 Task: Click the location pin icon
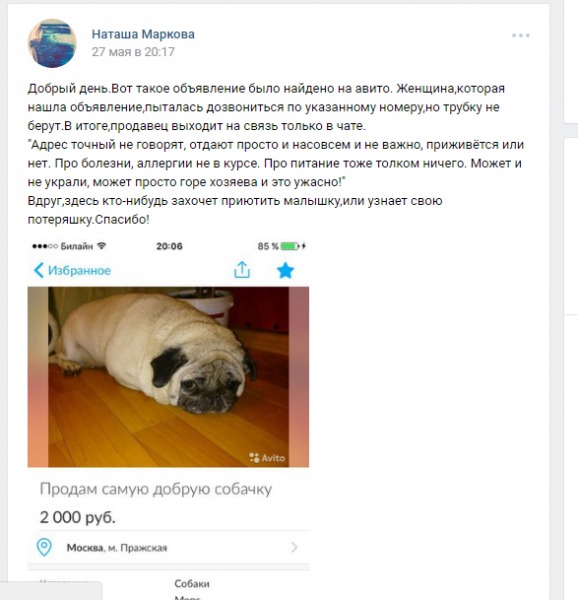(44, 547)
